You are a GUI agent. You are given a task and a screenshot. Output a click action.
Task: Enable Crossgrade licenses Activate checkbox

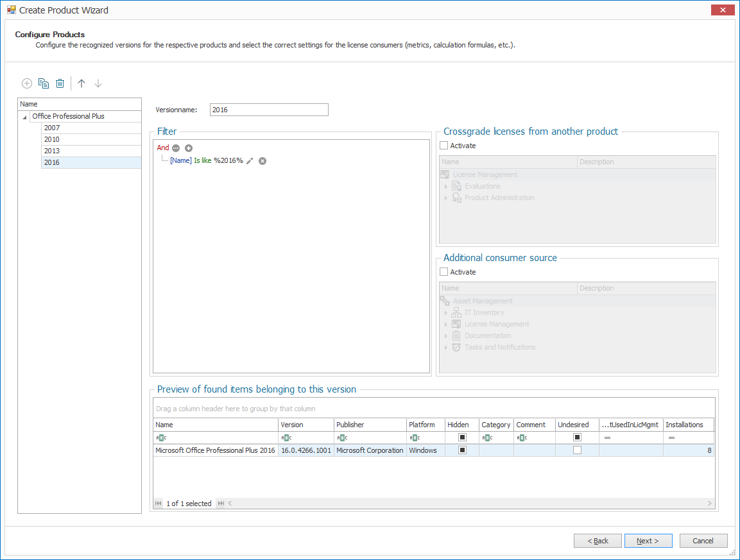point(444,146)
